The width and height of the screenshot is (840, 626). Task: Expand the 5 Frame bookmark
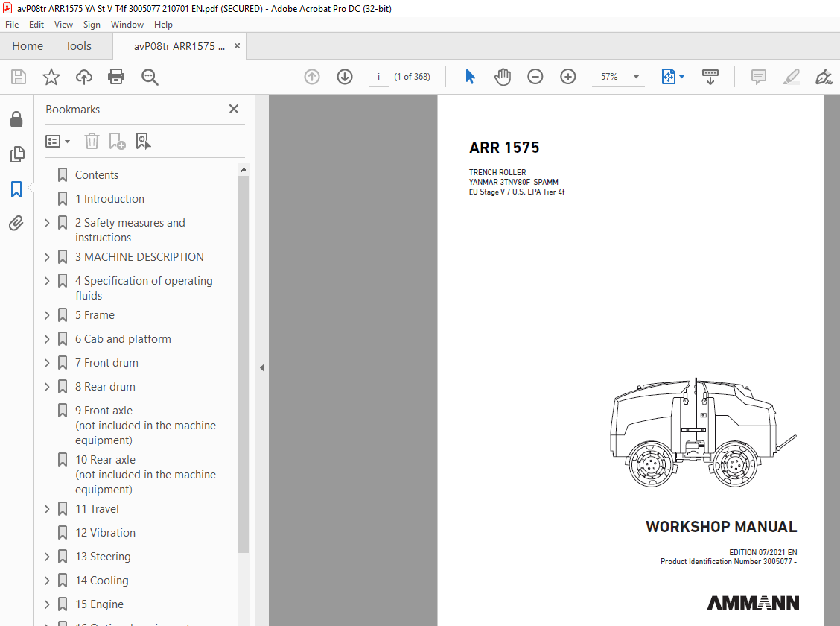(x=47, y=315)
